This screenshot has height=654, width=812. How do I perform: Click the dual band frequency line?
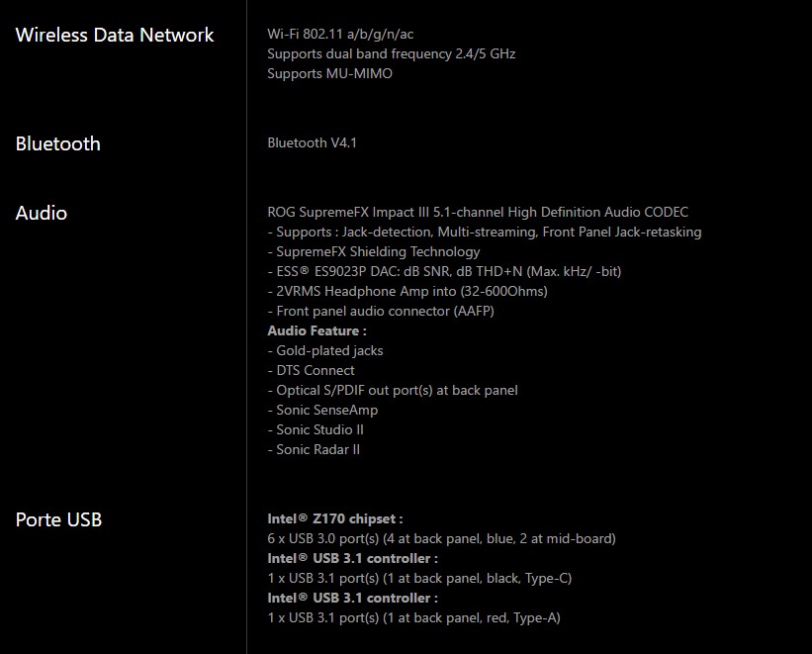coord(391,53)
